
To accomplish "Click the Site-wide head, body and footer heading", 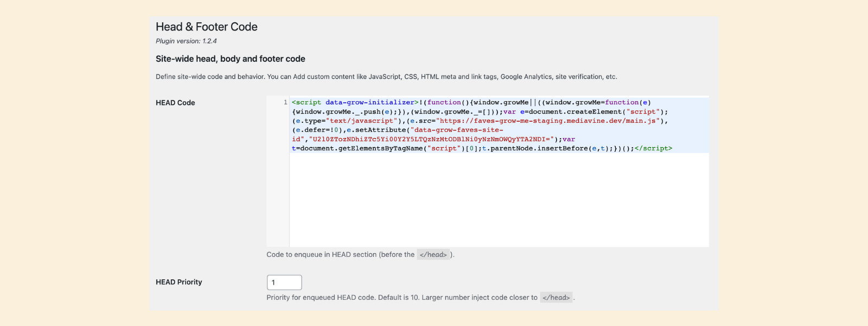I will click(x=230, y=59).
